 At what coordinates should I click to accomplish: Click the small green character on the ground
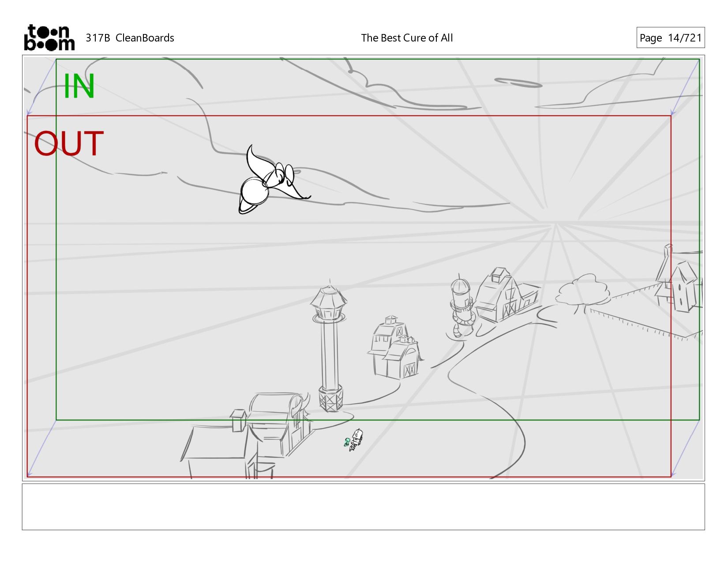pyautogui.click(x=347, y=442)
